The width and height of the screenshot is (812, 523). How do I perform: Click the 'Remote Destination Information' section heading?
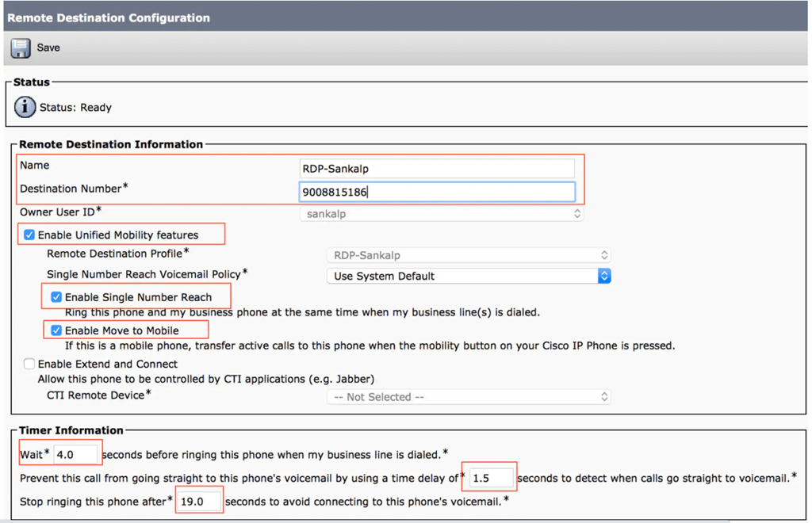(111, 144)
